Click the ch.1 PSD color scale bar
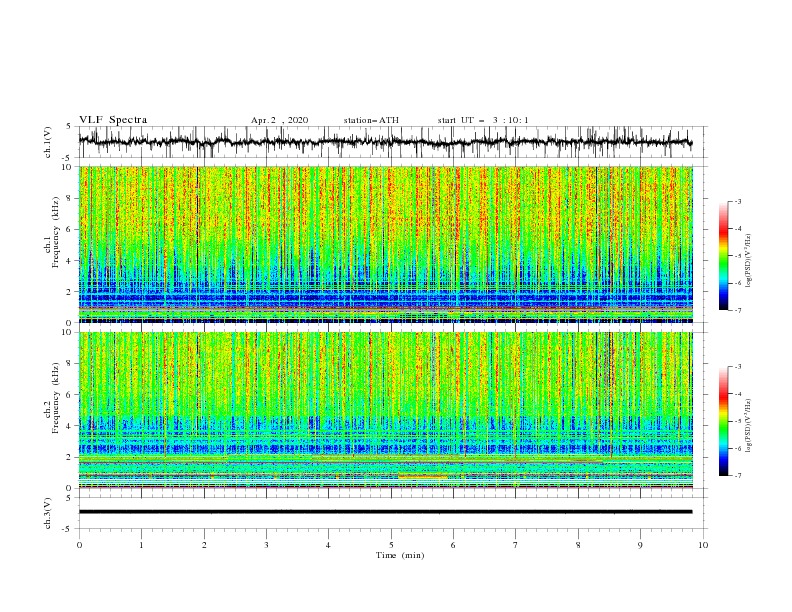This screenshot has width=792, height=612. tap(723, 256)
